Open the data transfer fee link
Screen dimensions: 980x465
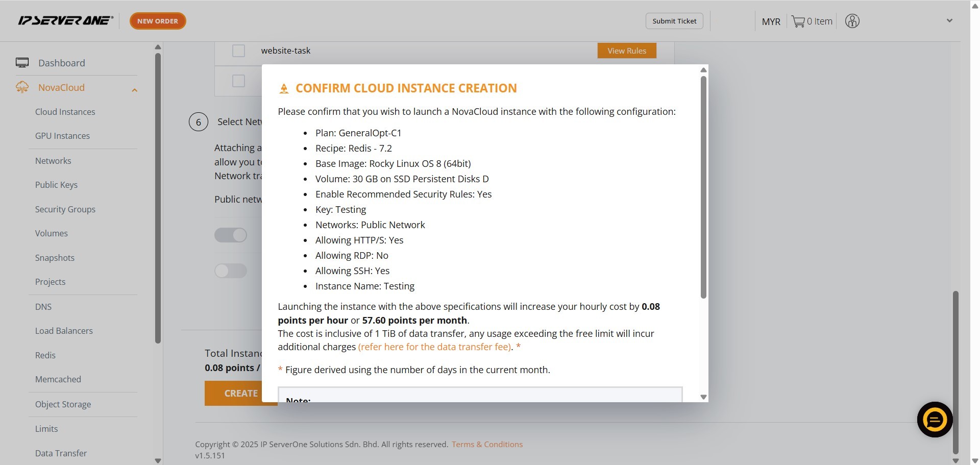[434, 347]
